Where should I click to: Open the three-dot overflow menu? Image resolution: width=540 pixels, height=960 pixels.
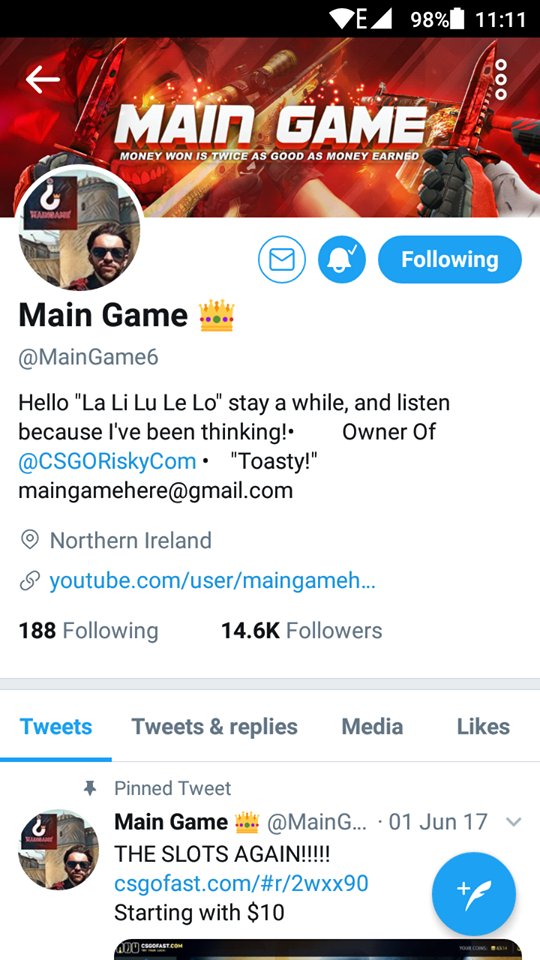pyautogui.click(x=501, y=80)
